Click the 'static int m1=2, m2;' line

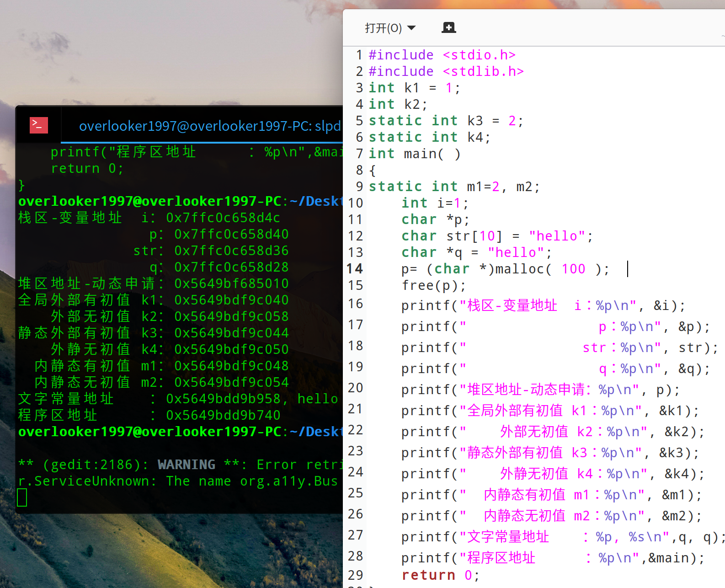click(x=454, y=187)
